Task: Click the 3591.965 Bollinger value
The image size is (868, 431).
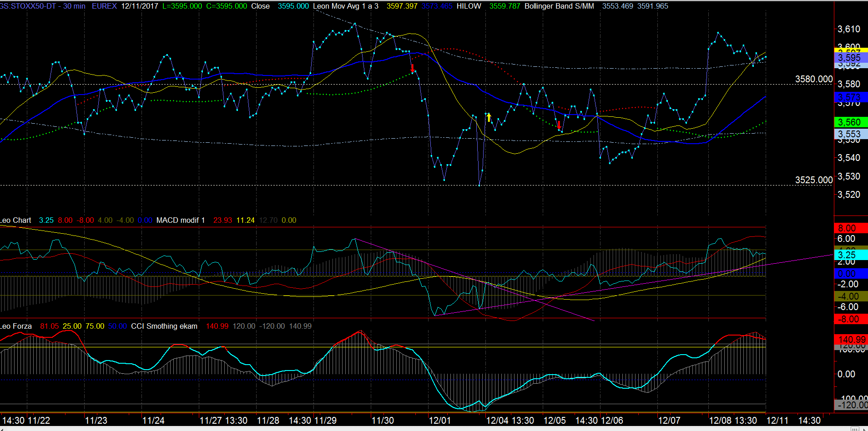Action: pyautogui.click(x=653, y=6)
